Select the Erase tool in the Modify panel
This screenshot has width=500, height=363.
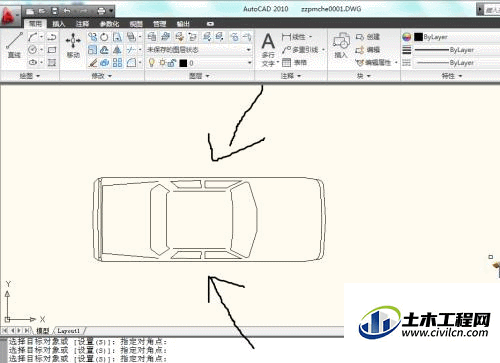[x=93, y=62]
